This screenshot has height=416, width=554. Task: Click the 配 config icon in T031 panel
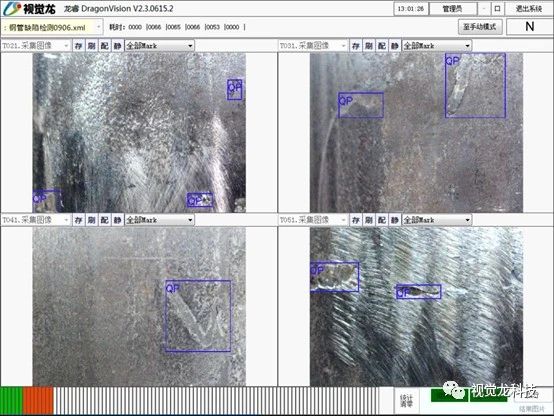382,46
